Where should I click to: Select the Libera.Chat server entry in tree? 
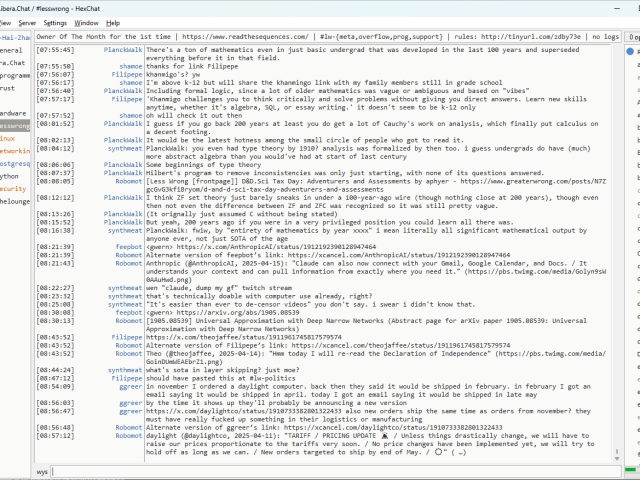tap(13, 63)
